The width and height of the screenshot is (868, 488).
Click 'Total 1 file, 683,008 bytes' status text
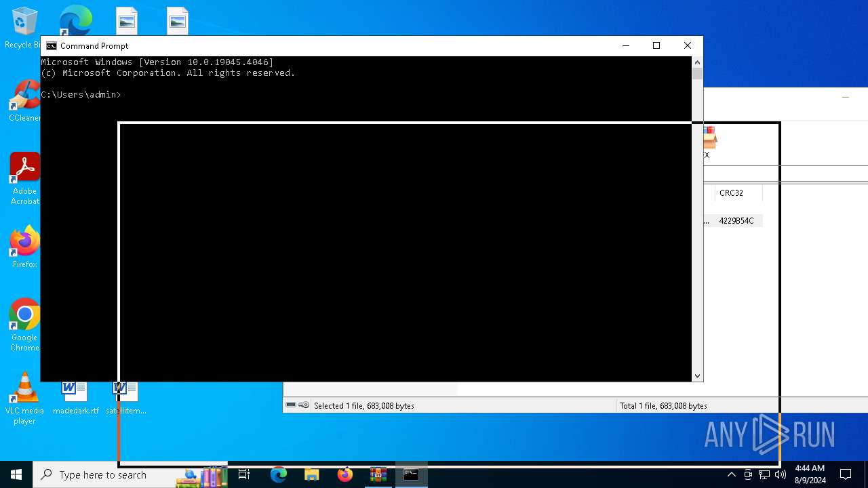(663, 406)
